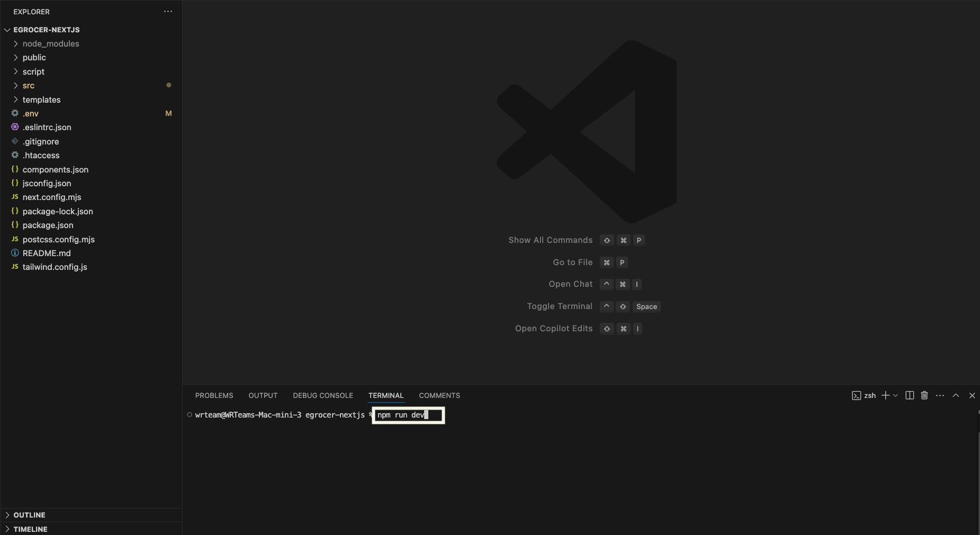
Task: Click the .env gear file icon
Action: [x=15, y=113]
